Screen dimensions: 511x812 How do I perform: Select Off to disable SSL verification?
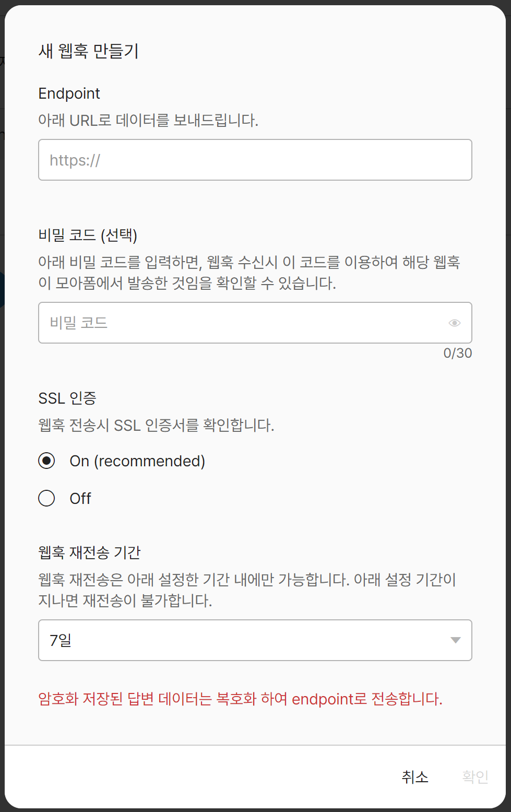46,498
